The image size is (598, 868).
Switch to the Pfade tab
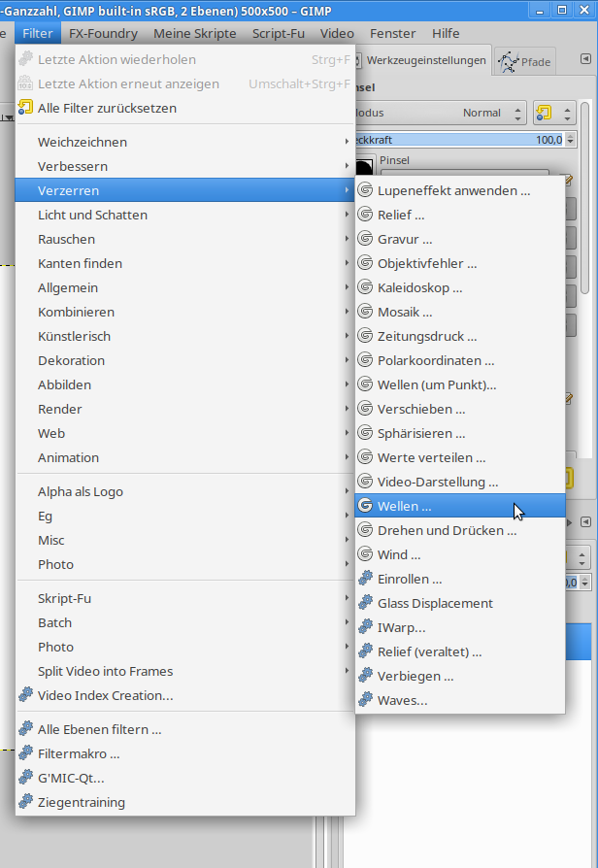[x=525, y=61]
